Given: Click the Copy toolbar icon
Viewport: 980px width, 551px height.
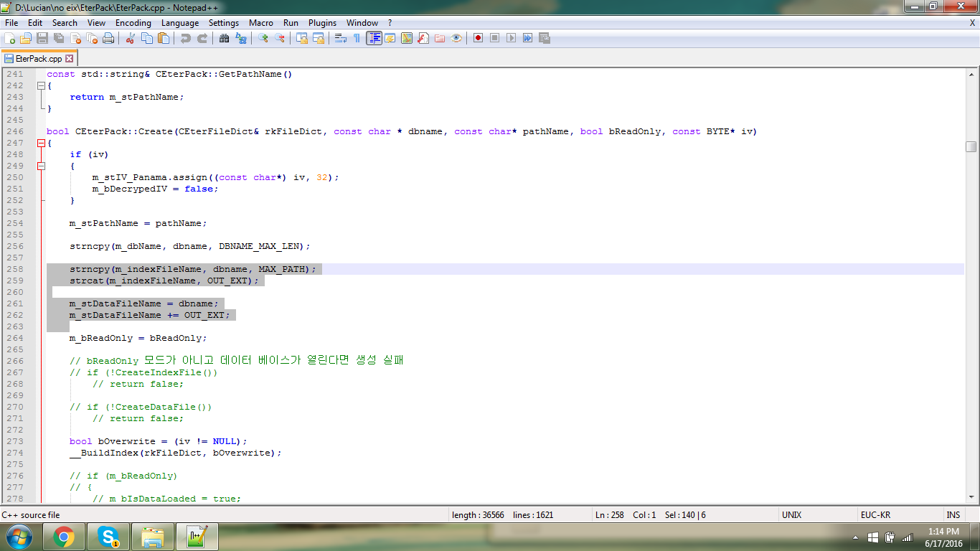Looking at the screenshot, I should [x=146, y=38].
